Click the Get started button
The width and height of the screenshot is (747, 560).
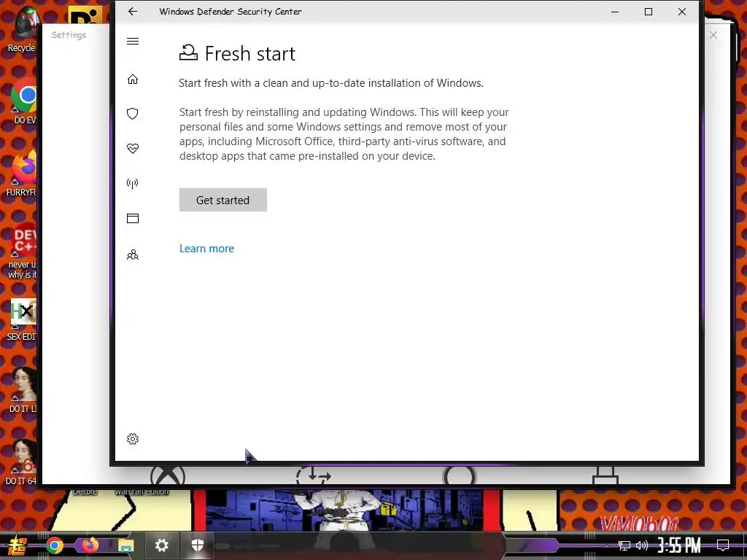pyautogui.click(x=223, y=200)
